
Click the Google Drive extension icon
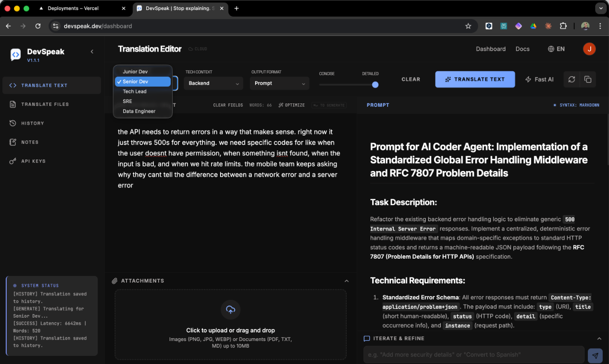[533, 26]
